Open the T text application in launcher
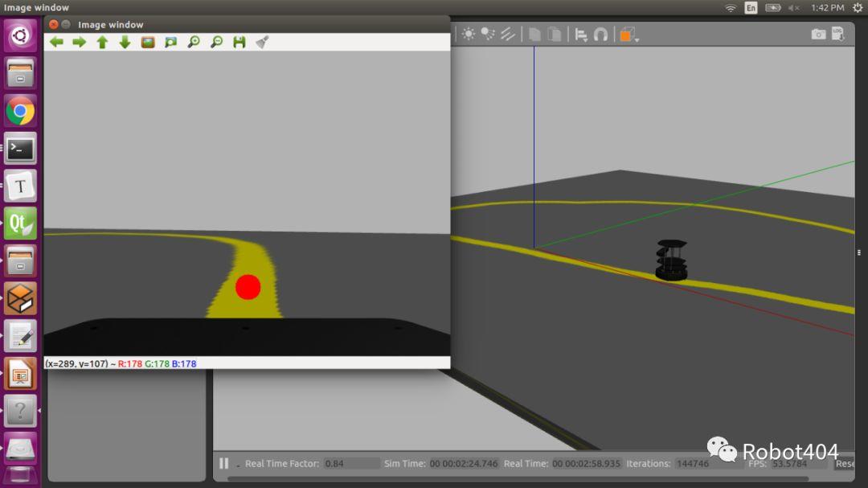868x488 pixels. tap(20, 187)
